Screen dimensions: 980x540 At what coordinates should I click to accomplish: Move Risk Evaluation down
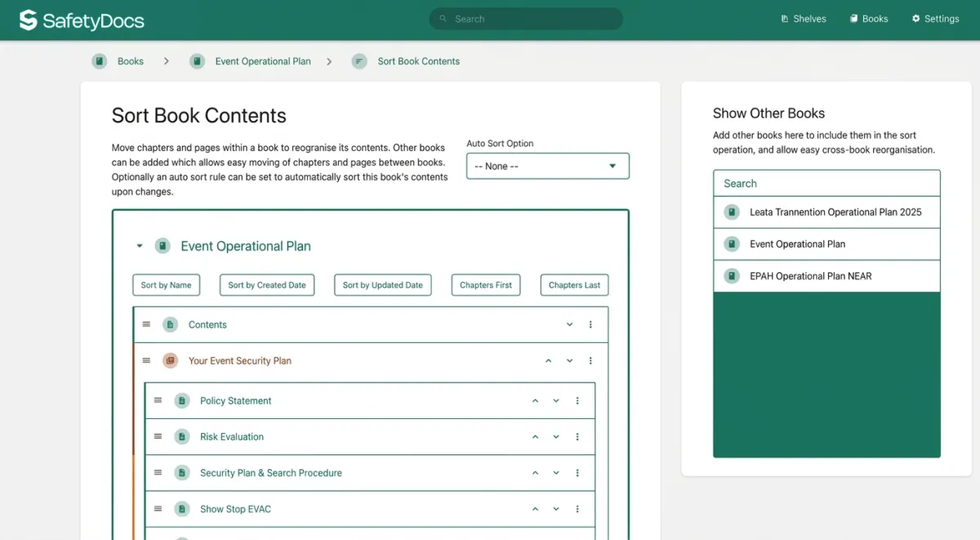[556, 436]
